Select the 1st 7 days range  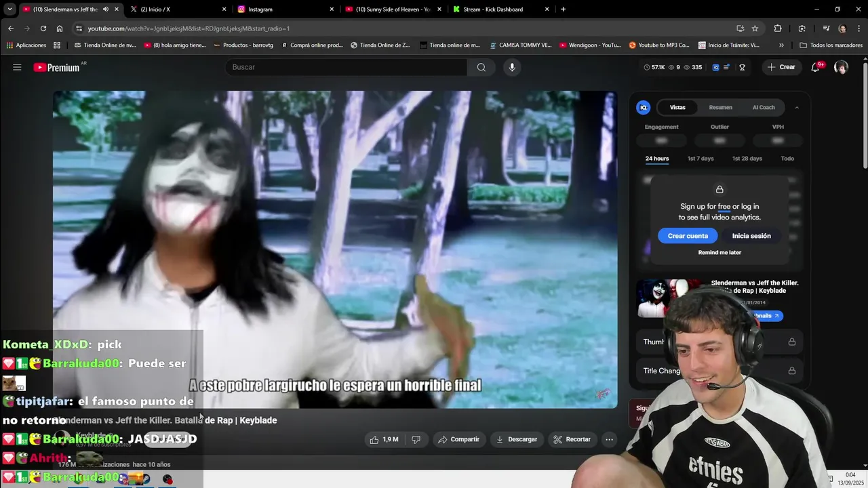[701, 159]
